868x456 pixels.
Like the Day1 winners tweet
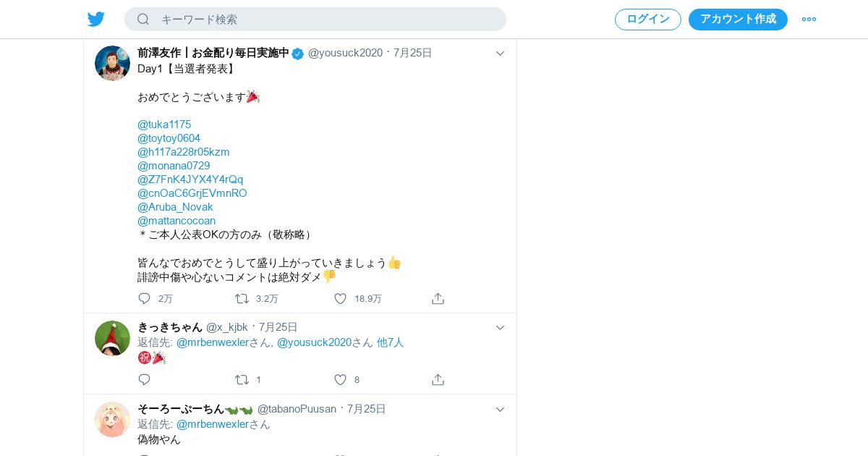pos(340,298)
